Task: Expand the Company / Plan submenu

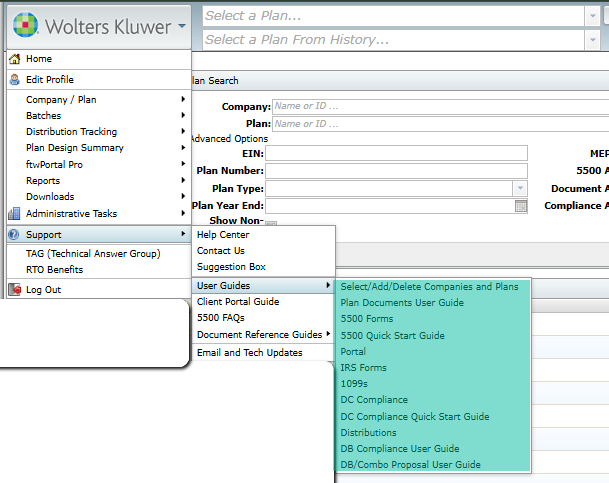Action: (99, 99)
